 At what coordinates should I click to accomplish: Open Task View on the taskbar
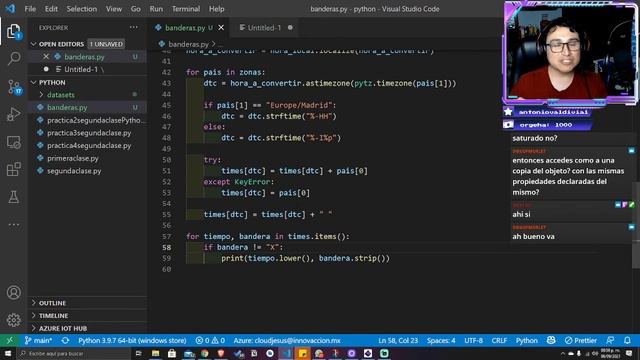[138, 353]
